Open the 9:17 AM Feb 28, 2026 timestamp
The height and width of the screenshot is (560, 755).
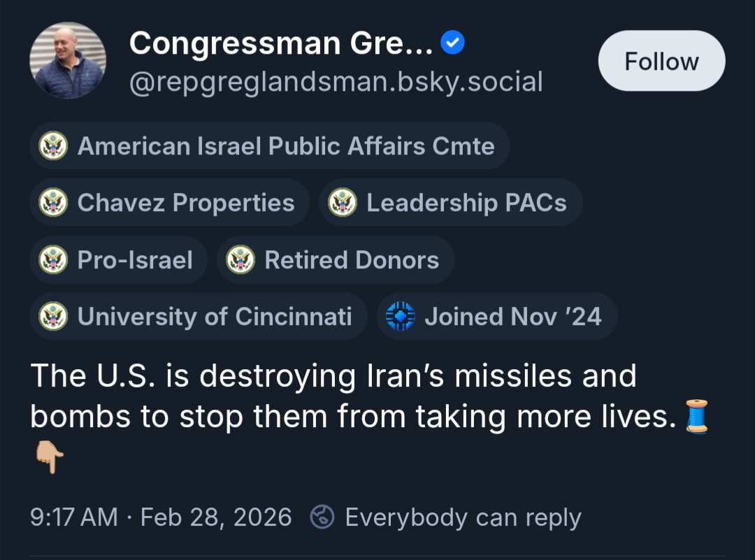(161, 517)
